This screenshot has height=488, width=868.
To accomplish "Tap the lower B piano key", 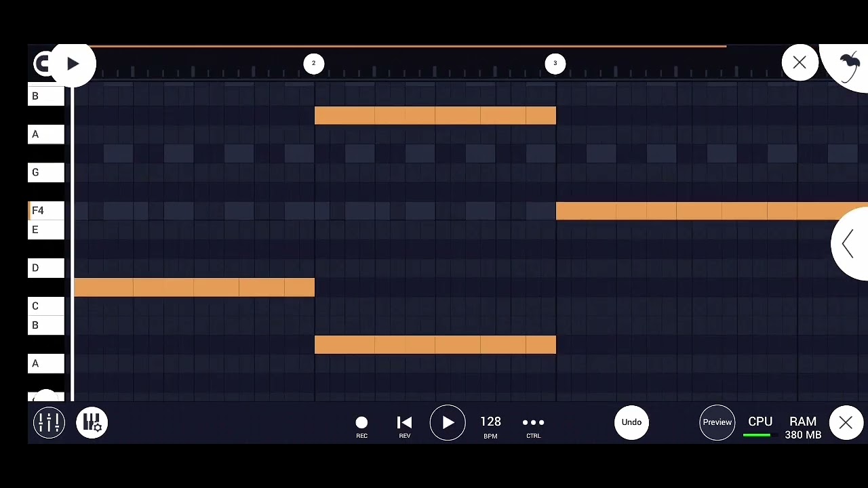I will click(46, 325).
